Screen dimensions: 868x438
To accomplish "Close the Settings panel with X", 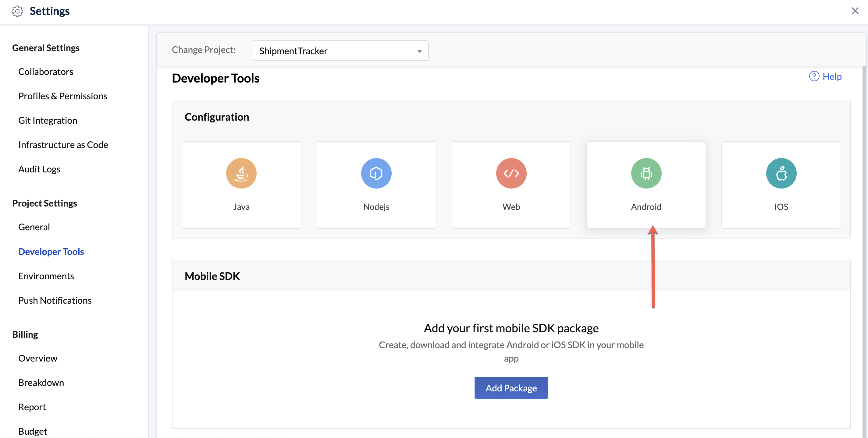I will tap(855, 11).
